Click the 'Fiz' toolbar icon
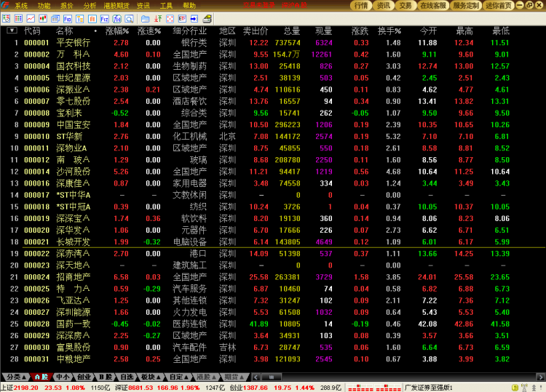The width and height of the screenshot is (546, 392). (x=104, y=19)
